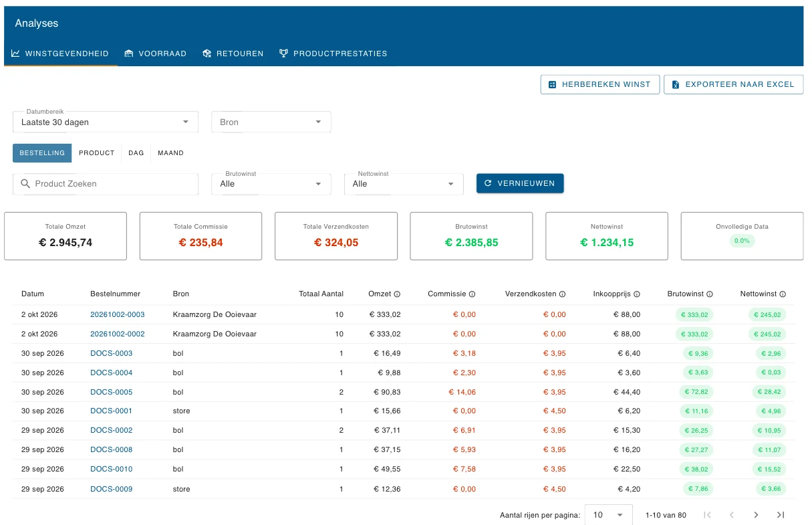Open the Voorraad tab
The width and height of the screenshot is (812, 525).
point(156,54)
